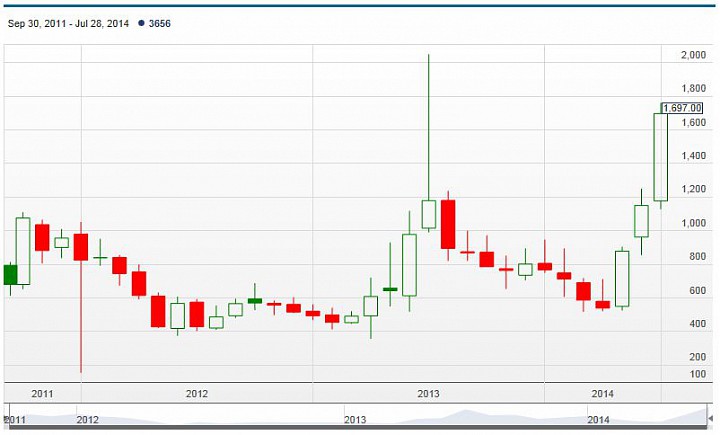The image size is (720, 435).
Task: Click the 100 price axis label
Action: click(698, 374)
